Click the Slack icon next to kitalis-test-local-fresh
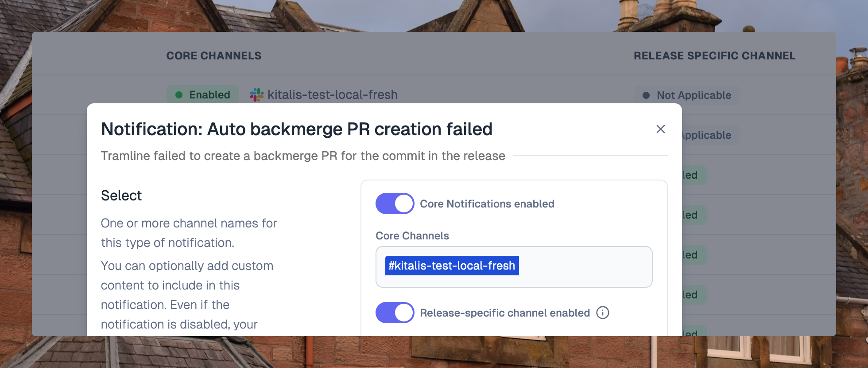 coord(257,94)
